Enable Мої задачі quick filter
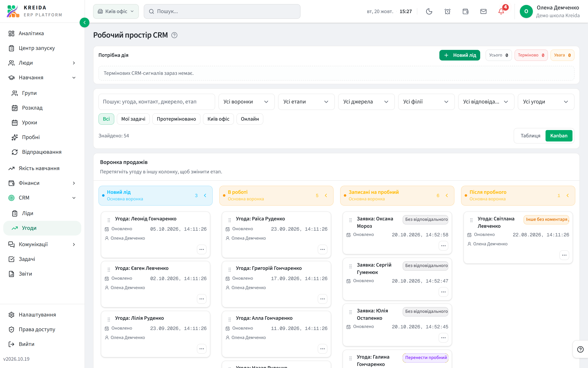This screenshot has width=588, height=368. coord(133,119)
